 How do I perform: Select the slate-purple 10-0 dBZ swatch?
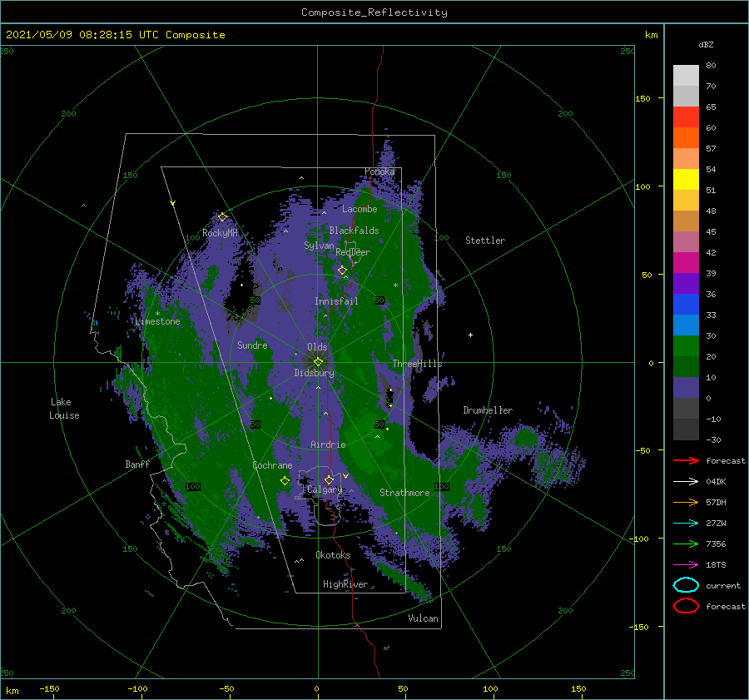686,388
